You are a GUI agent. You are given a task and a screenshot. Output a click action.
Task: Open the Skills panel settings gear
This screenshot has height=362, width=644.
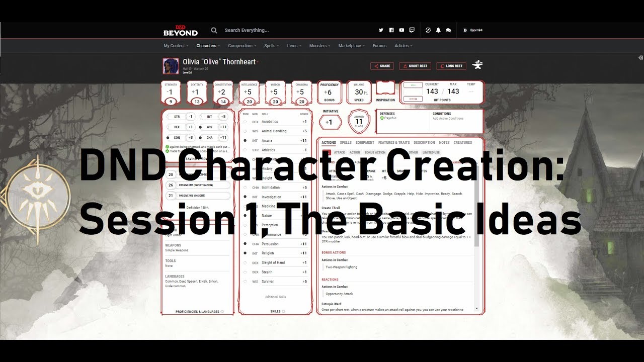tap(283, 311)
